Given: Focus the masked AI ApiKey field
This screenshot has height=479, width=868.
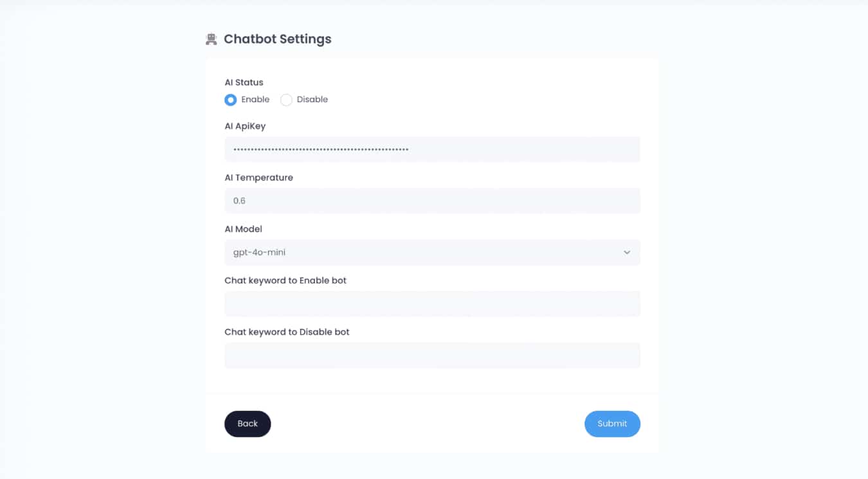Looking at the screenshot, I should pyautogui.click(x=432, y=149).
